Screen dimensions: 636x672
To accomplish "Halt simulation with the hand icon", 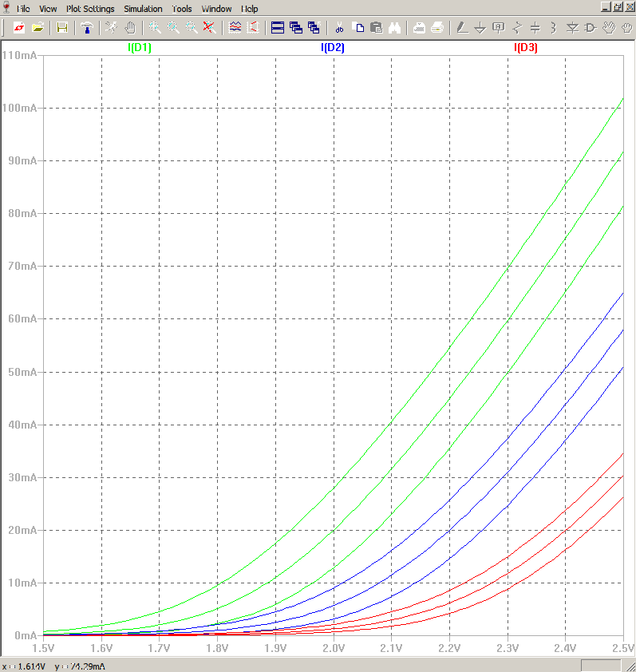I will tap(130, 28).
